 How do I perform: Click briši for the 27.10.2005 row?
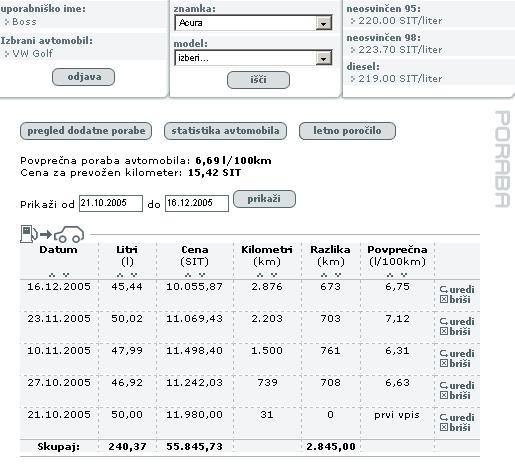click(455, 395)
